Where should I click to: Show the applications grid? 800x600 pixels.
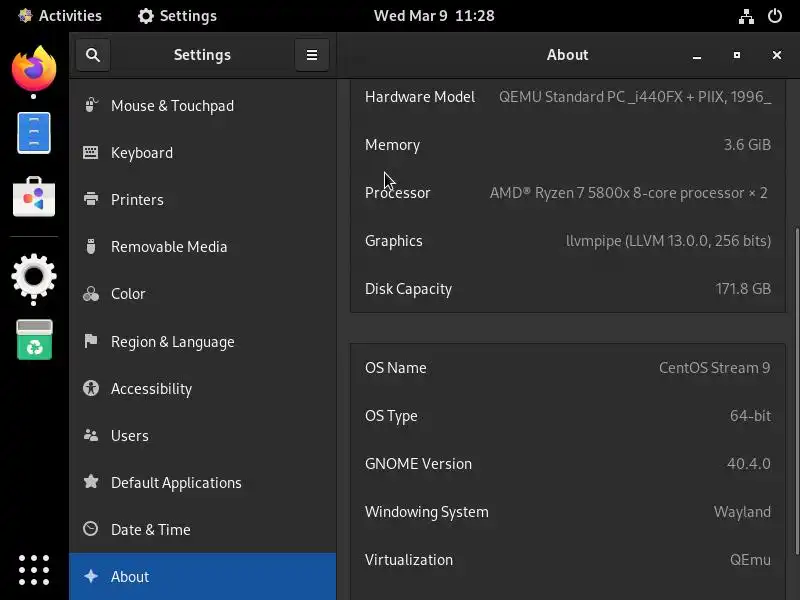34,569
